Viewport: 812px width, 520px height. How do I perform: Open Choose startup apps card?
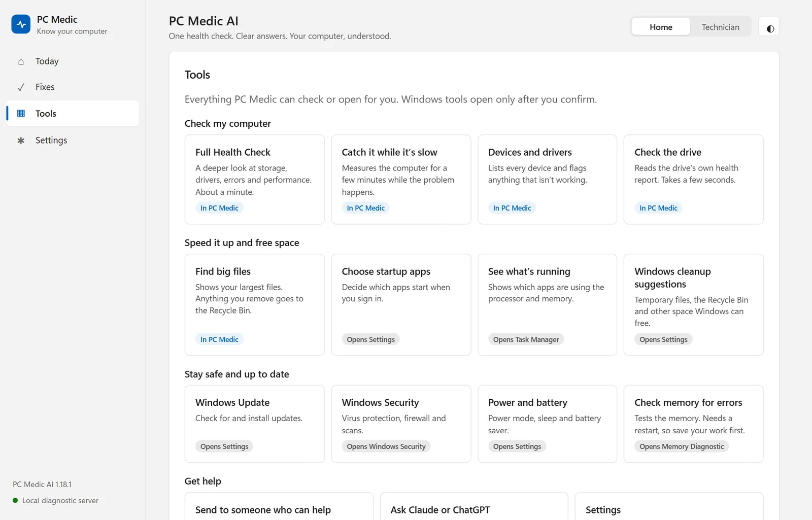point(401,304)
